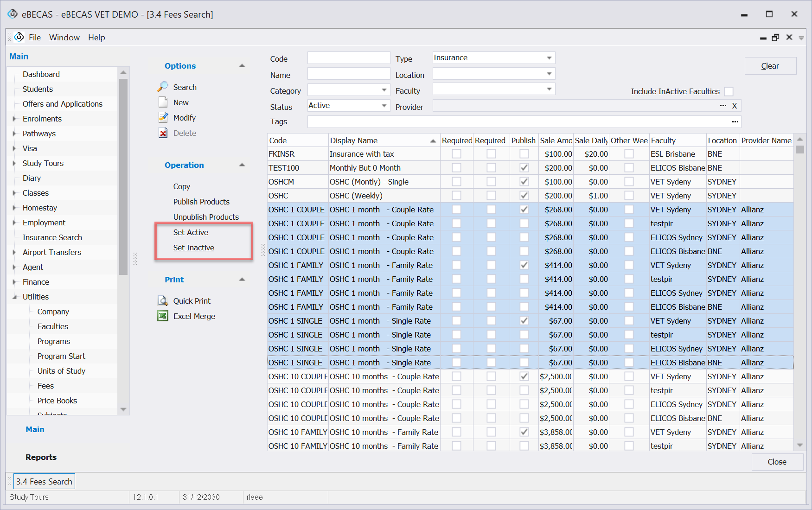Image resolution: width=812 pixels, height=510 pixels.
Task: Click the Code input field
Action: coord(348,58)
